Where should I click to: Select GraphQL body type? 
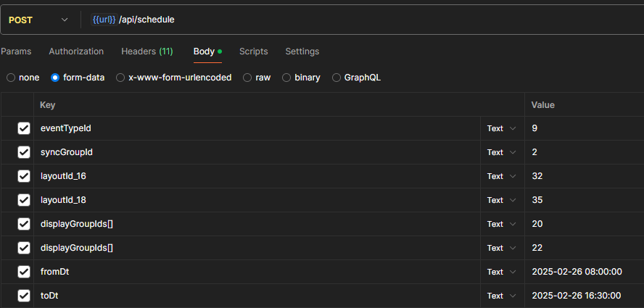[337, 78]
